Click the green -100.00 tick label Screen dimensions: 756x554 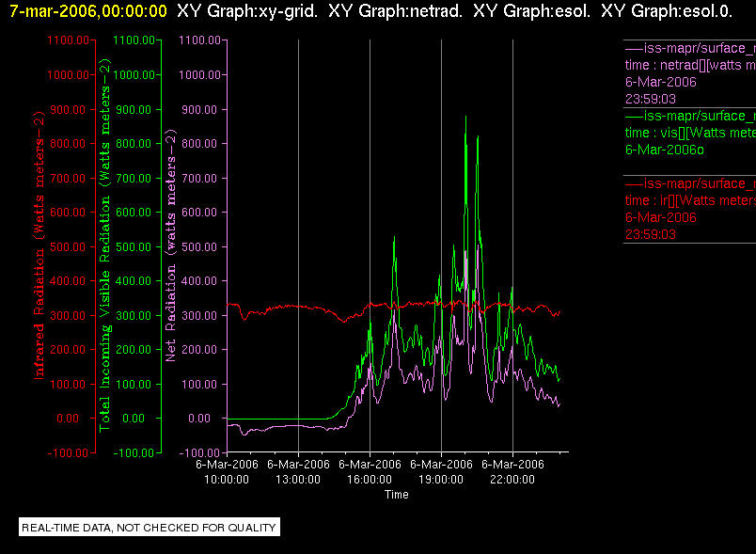[134, 452]
